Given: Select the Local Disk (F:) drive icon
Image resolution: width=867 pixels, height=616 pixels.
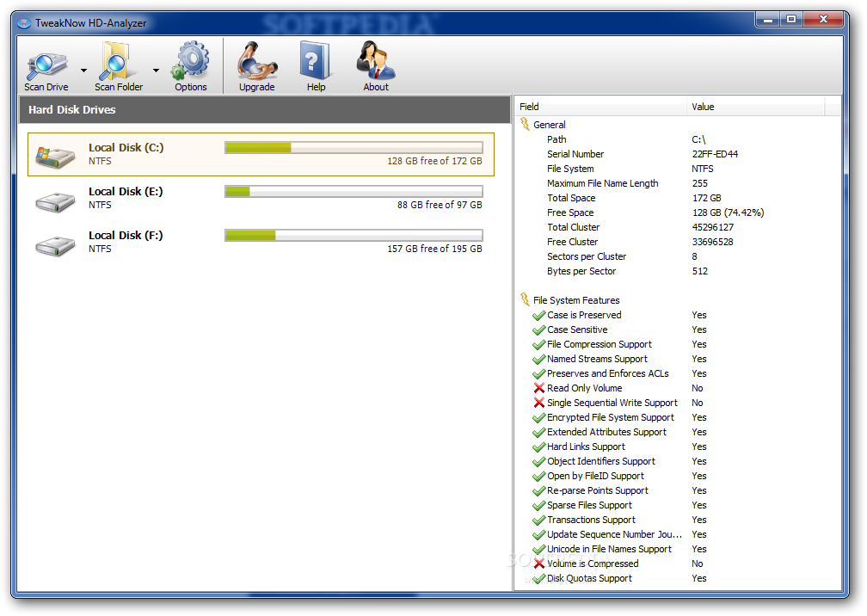Looking at the screenshot, I should pyautogui.click(x=55, y=245).
